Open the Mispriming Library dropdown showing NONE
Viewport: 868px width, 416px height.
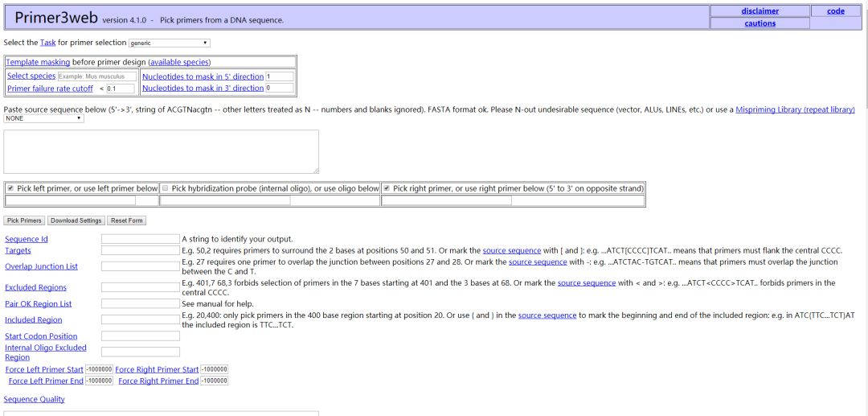[43, 118]
